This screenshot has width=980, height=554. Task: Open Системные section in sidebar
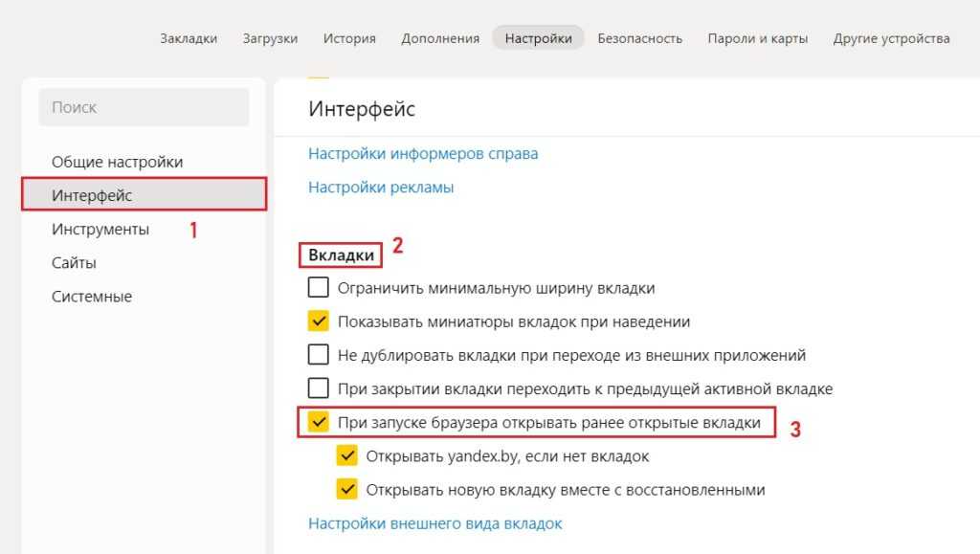pyautogui.click(x=91, y=297)
